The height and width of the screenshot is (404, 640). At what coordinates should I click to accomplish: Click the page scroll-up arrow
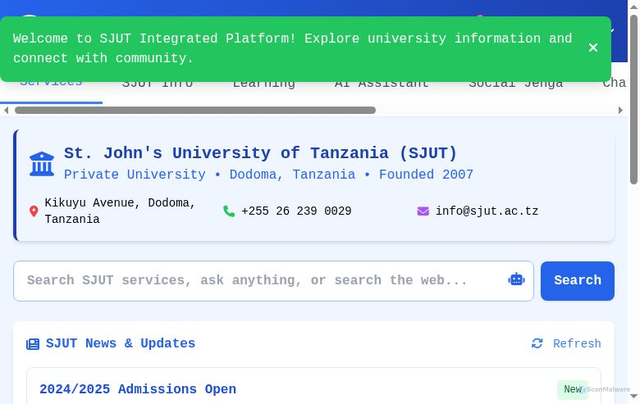click(633, 7)
